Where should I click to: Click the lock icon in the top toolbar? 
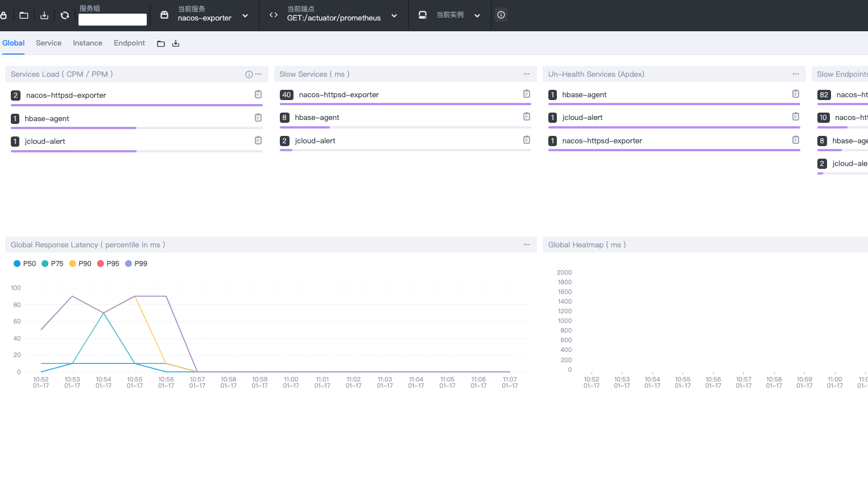tap(3, 15)
